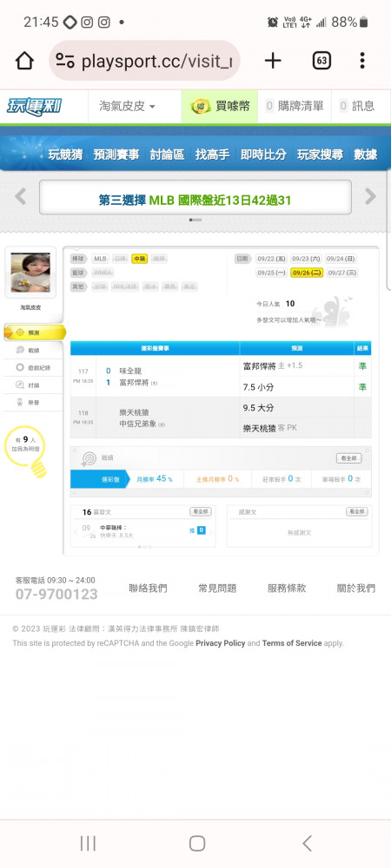Select the 中職 league filter
Viewport: 391px width, 868px height.
tap(140, 259)
